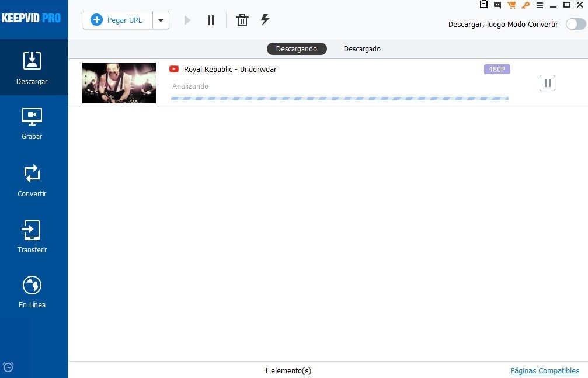This screenshot has width=588, height=378.
Task: Pause the Royal Republic download
Action: point(547,83)
